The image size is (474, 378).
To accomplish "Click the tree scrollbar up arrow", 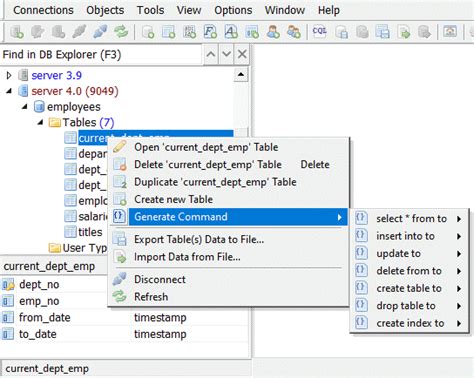I will coord(241,74).
